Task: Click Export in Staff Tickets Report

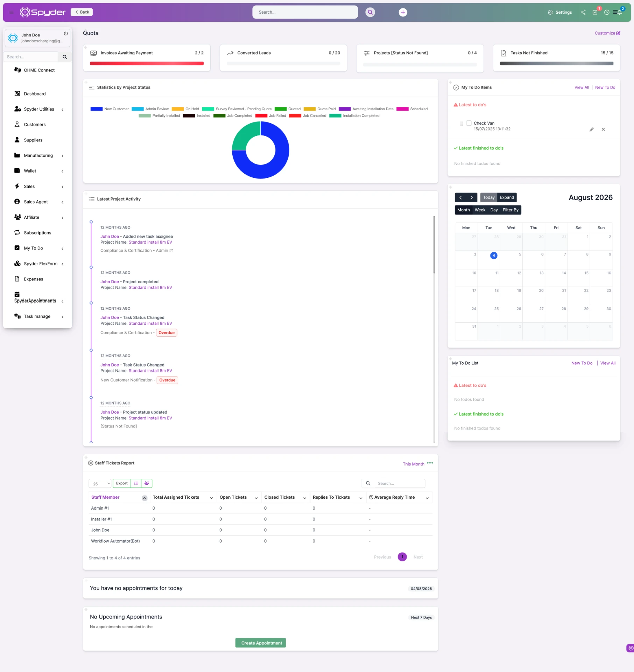Action: (122, 483)
